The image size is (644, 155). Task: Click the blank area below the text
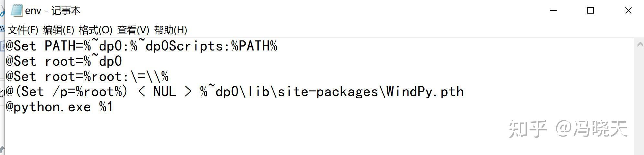pos(259,136)
